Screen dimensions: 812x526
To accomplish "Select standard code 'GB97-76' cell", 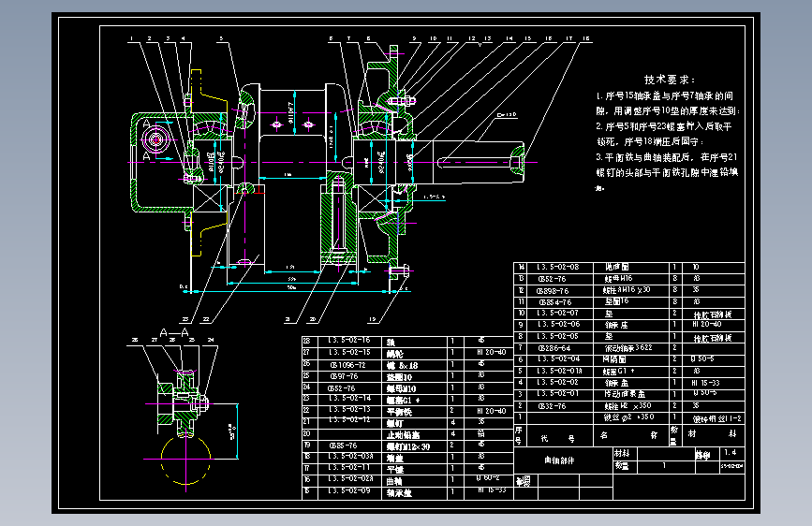I will pos(344,376).
